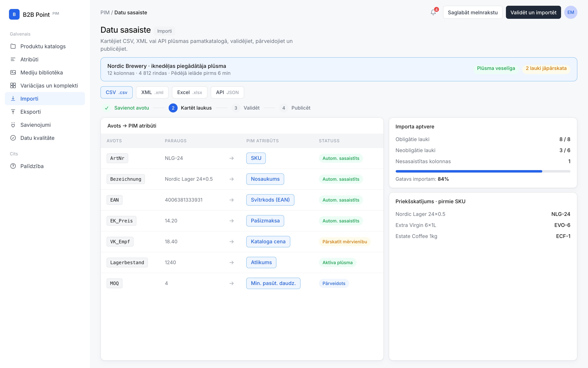Click the arrow in the ArtNr row
The height and width of the screenshot is (368, 588).
click(232, 158)
